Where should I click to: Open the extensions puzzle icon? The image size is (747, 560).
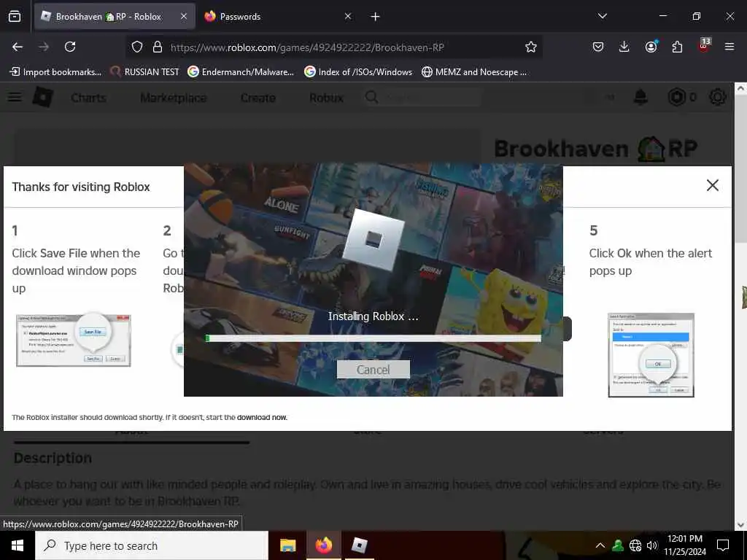[x=677, y=47]
